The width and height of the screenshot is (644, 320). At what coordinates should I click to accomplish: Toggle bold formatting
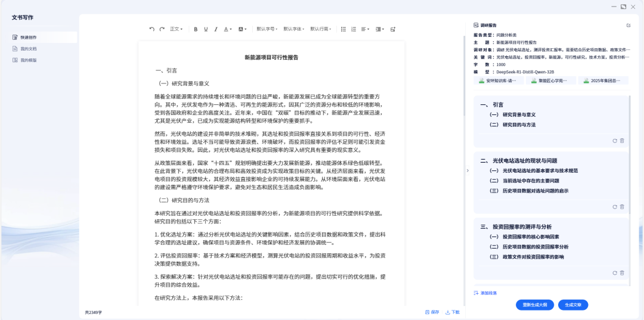[196, 29]
